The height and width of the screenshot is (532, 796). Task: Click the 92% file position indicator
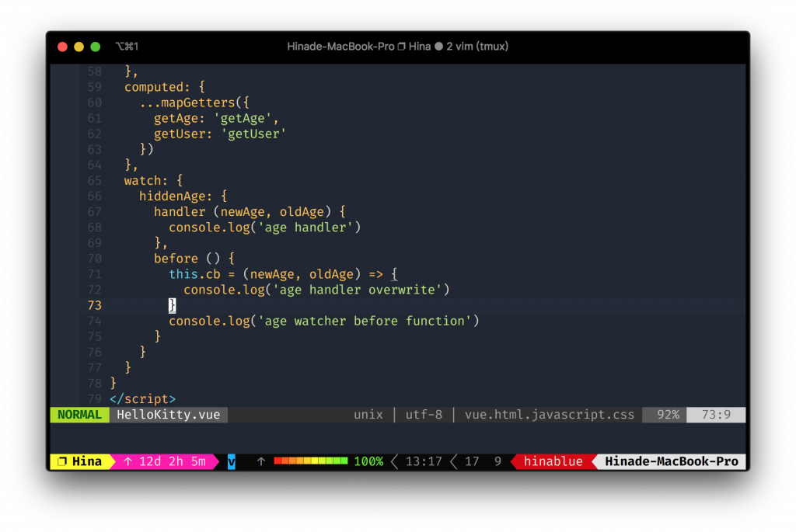click(x=668, y=415)
